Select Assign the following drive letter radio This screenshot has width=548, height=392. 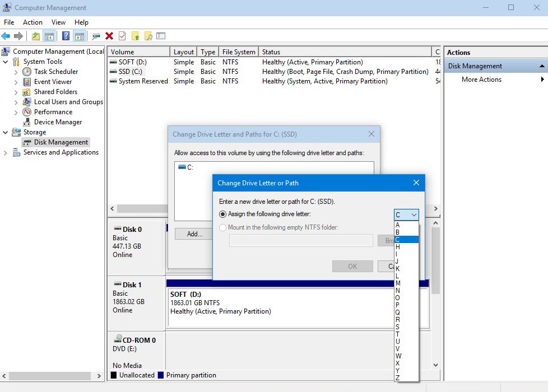click(223, 214)
